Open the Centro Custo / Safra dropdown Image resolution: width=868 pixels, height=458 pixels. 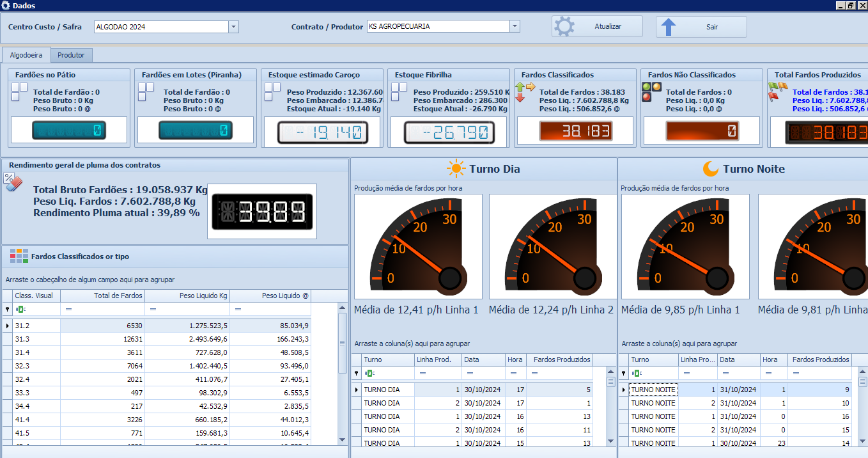pyautogui.click(x=233, y=27)
